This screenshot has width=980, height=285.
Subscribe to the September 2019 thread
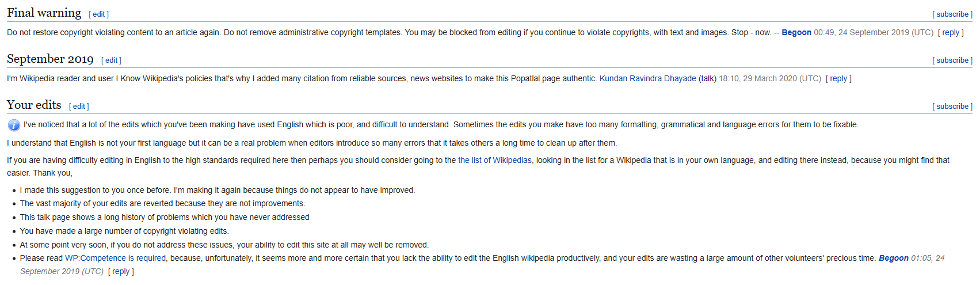(x=952, y=60)
